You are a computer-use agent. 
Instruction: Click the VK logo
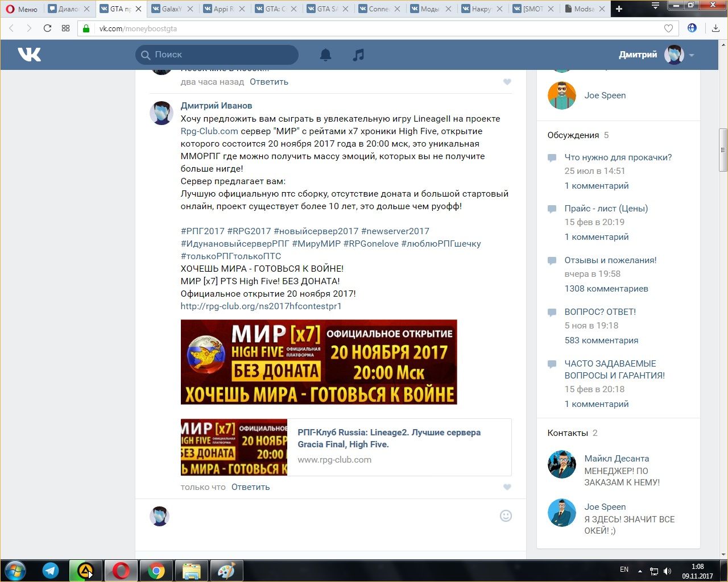(30, 55)
